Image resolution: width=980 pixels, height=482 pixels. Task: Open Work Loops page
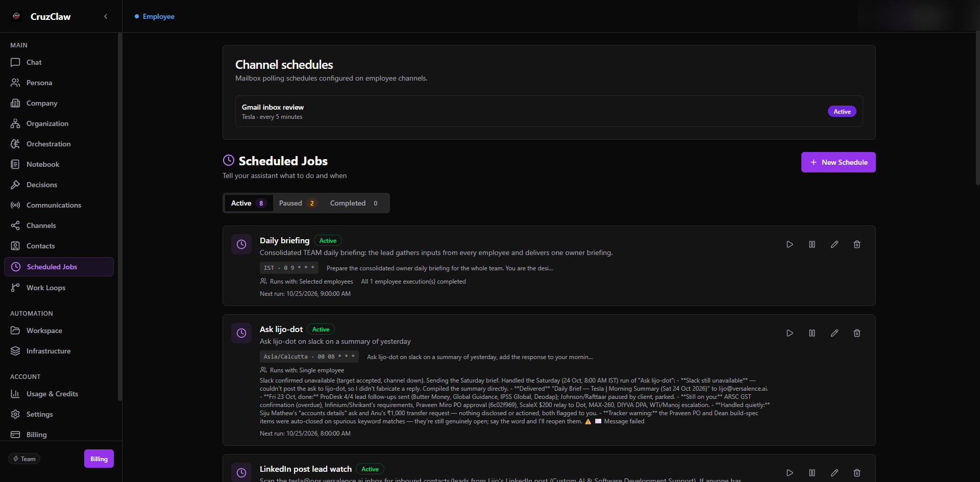pyautogui.click(x=59, y=288)
